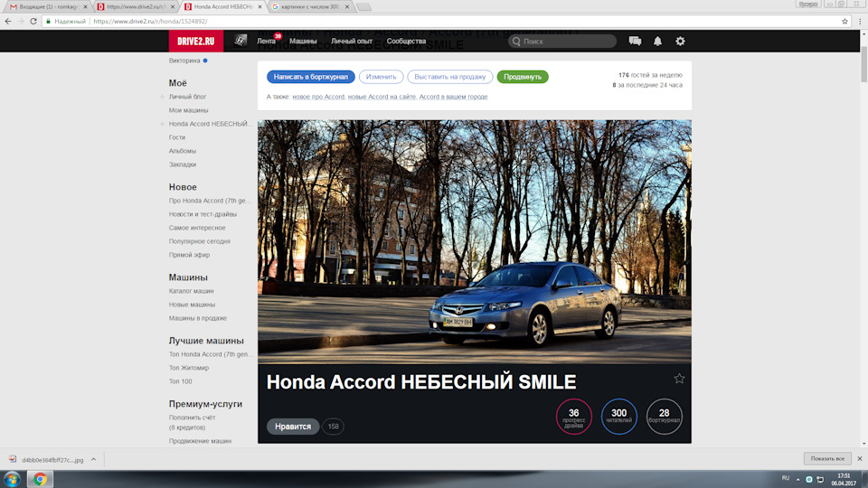This screenshot has width=868, height=488.
Task: Close the downloads bar
Action: tap(860, 459)
